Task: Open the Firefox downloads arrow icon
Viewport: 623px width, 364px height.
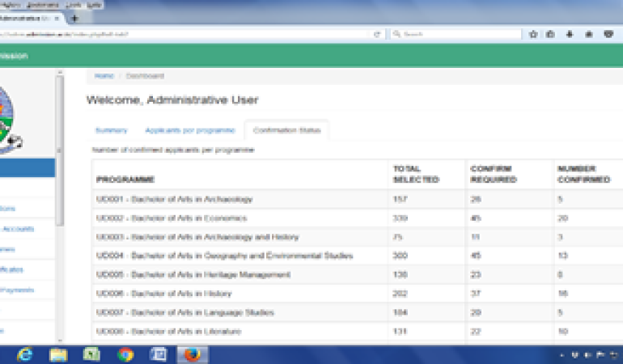Action: click(x=570, y=35)
